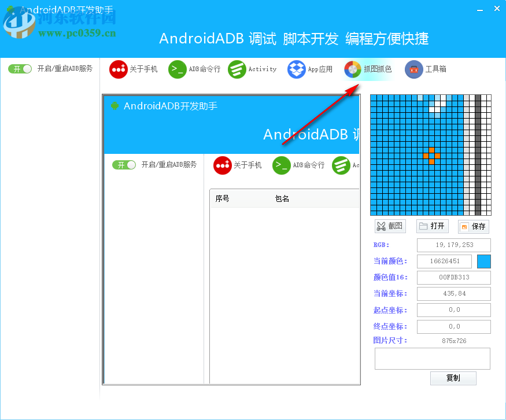
Task: Open the 工具箱 toolbox
Action: click(x=426, y=69)
